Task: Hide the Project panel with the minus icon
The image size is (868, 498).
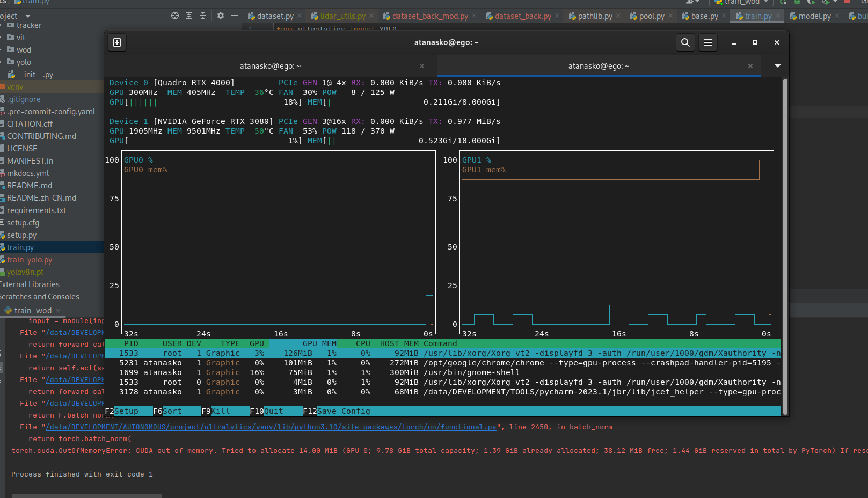Action: pos(235,16)
